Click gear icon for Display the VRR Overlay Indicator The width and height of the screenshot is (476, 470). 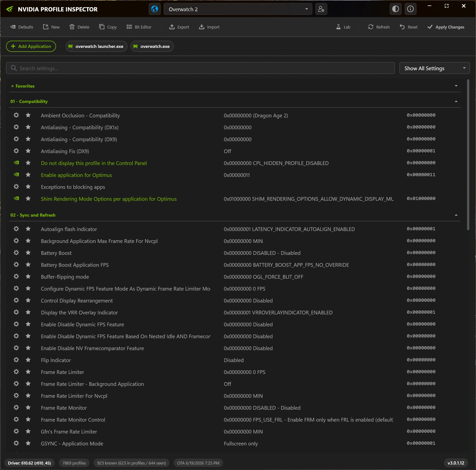(16, 312)
